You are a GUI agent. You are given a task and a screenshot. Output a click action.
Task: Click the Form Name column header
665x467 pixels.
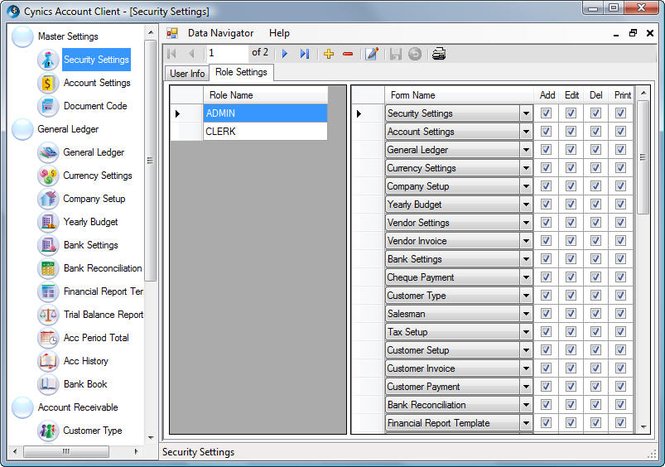(458, 95)
